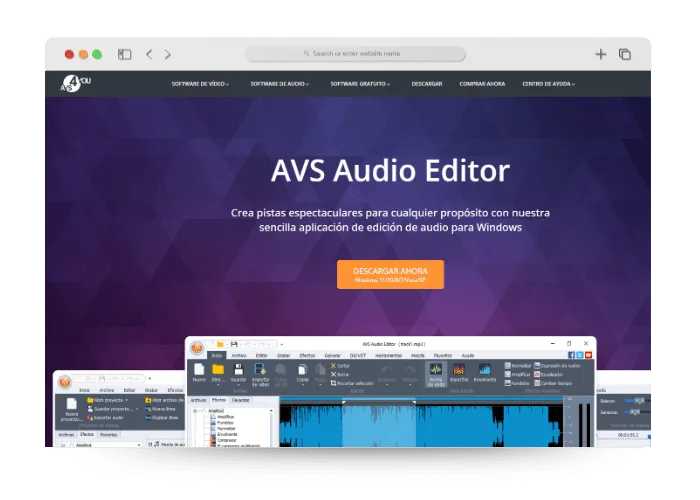Screen dimensions: 700x500
Task: Open the Cambiar tiempo effect
Action: 553,383
